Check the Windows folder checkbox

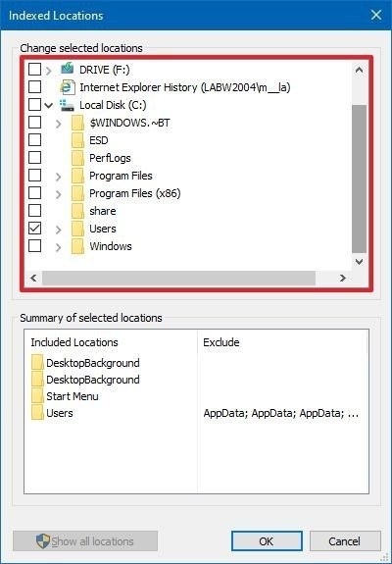click(34, 245)
